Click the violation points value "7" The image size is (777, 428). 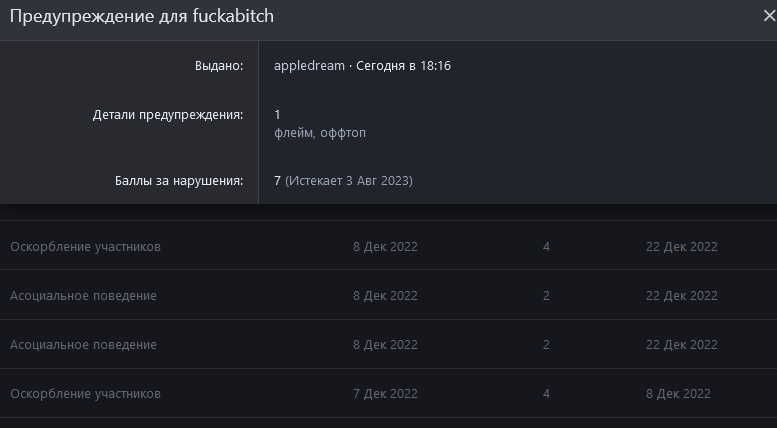[277, 181]
